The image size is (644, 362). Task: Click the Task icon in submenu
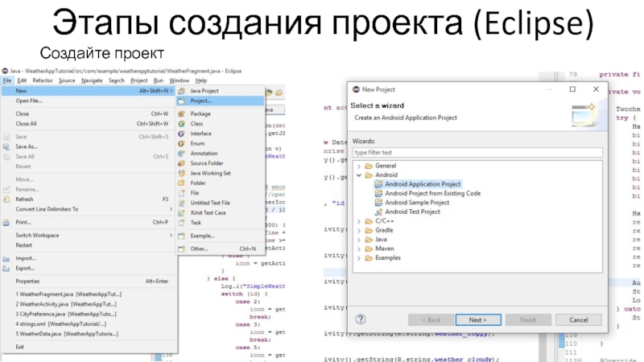tap(181, 223)
